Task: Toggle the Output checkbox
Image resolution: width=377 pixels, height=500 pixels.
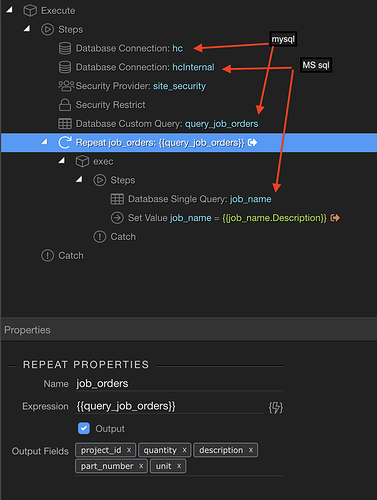Action: click(84, 428)
